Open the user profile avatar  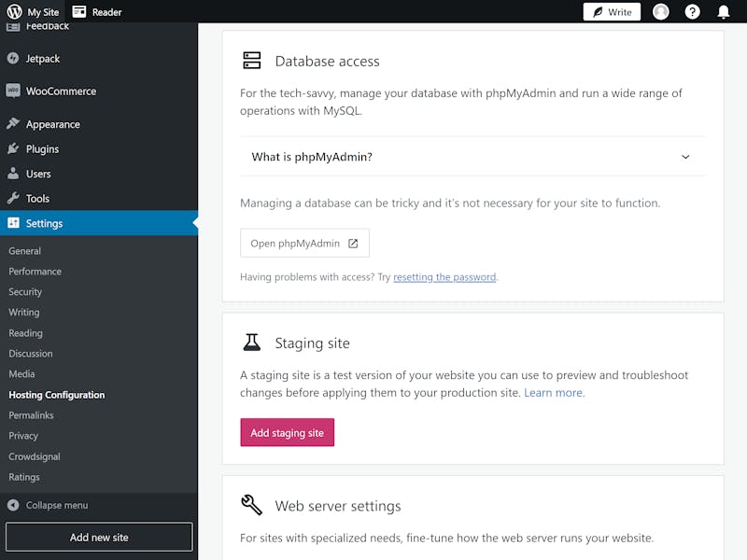(660, 12)
